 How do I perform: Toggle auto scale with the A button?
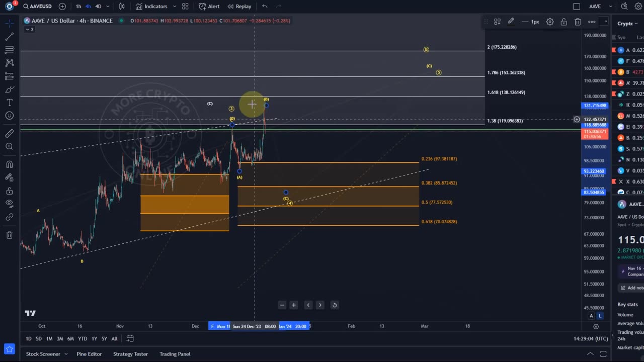(x=591, y=316)
